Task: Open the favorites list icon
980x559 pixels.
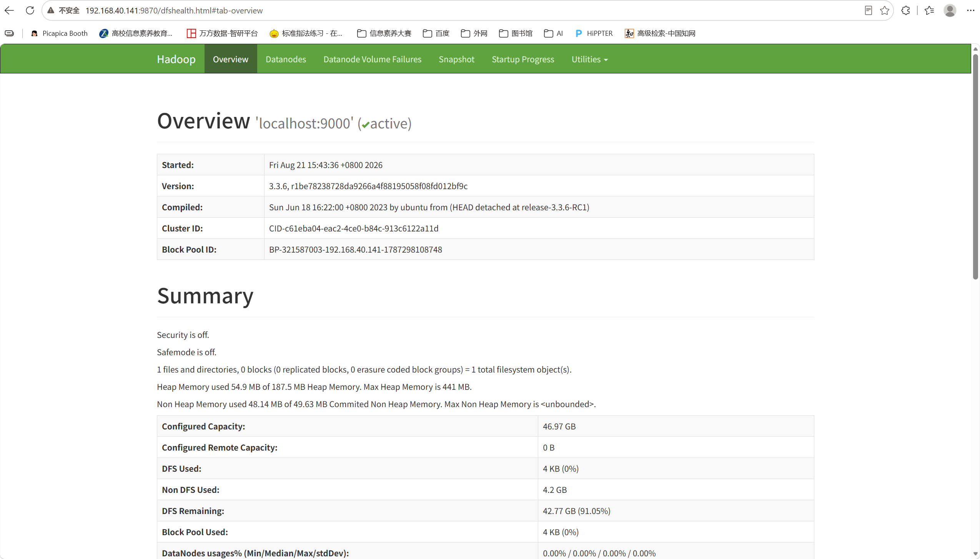Action: coord(929,10)
